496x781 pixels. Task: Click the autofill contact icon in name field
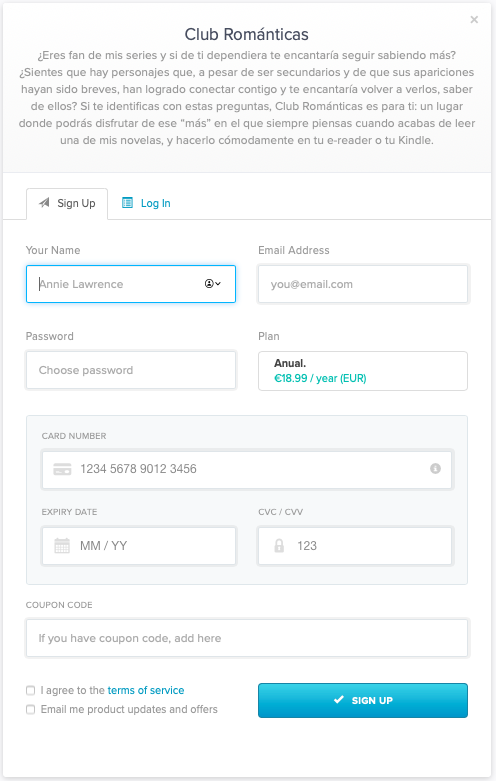coord(209,283)
